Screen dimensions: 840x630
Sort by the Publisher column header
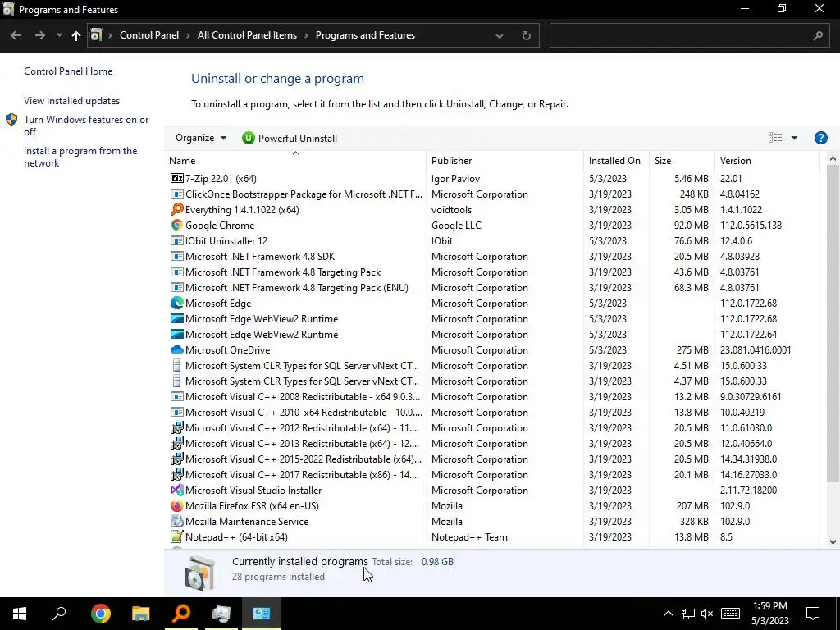coord(504,160)
